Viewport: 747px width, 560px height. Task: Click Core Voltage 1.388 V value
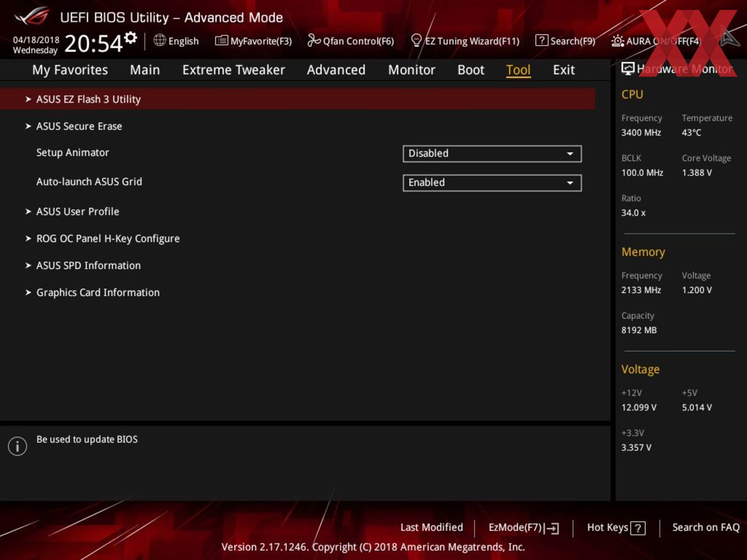coord(696,172)
